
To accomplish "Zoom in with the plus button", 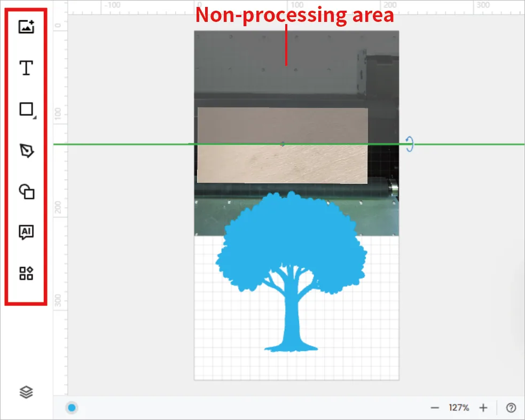I will 483,408.
